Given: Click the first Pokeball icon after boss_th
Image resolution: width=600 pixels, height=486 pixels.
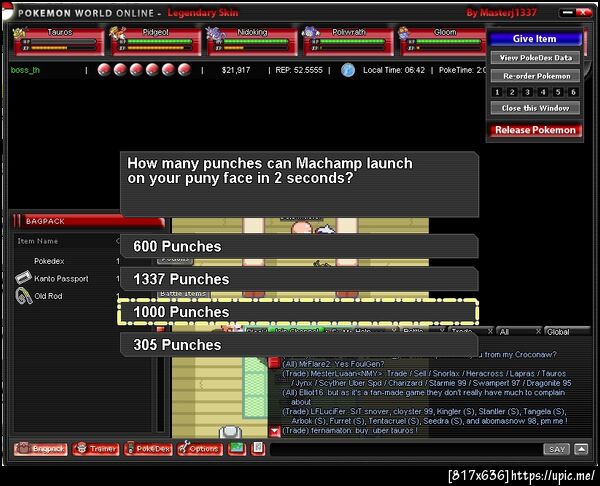Looking at the screenshot, I should coord(104,70).
